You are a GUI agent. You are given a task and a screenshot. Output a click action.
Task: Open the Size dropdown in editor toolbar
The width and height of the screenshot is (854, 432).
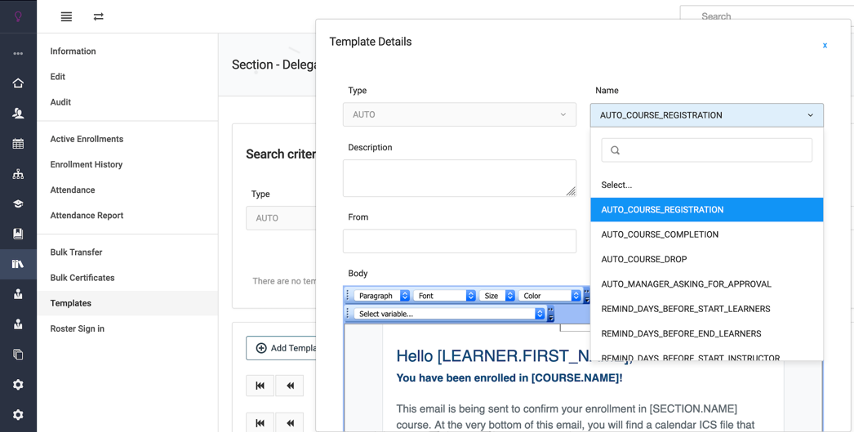[x=497, y=296]
